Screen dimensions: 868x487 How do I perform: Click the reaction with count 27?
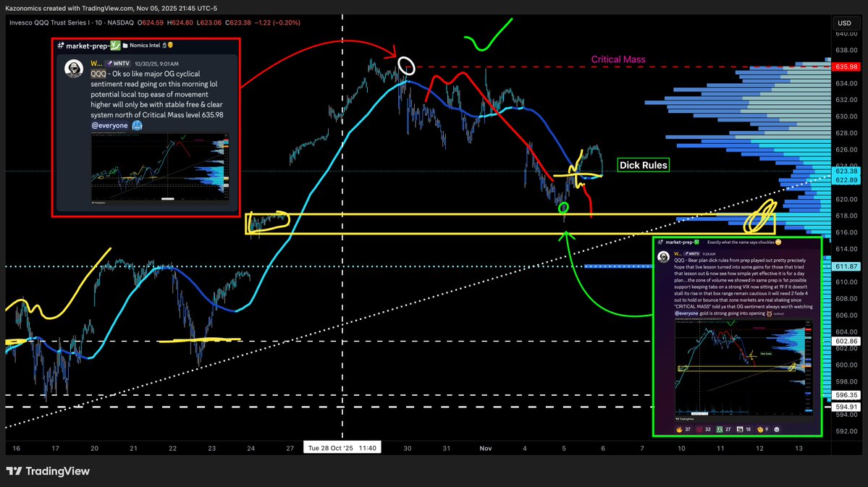coord(723,429)
